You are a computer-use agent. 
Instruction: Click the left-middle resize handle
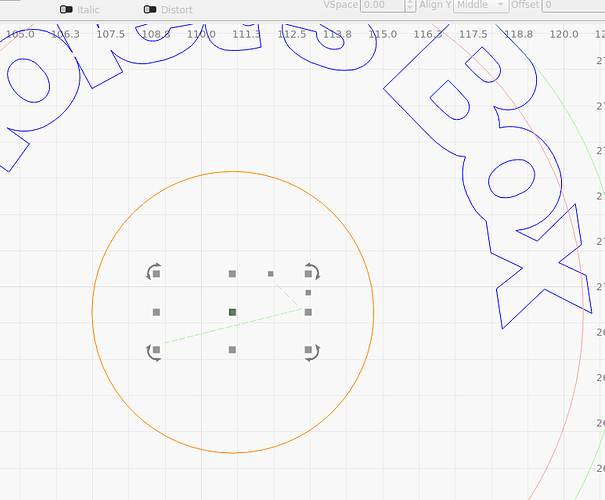coord(156,312)
